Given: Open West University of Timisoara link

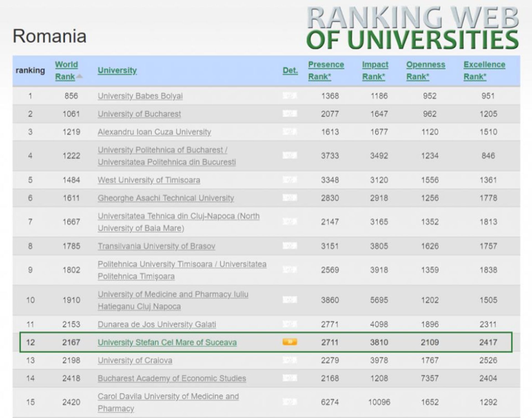Looking at the screenshot, I should point(149,180).
